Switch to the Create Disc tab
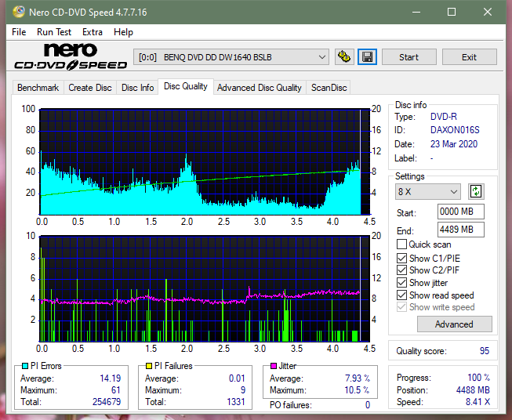The image size is (512, 420). (x=90, y=88)
